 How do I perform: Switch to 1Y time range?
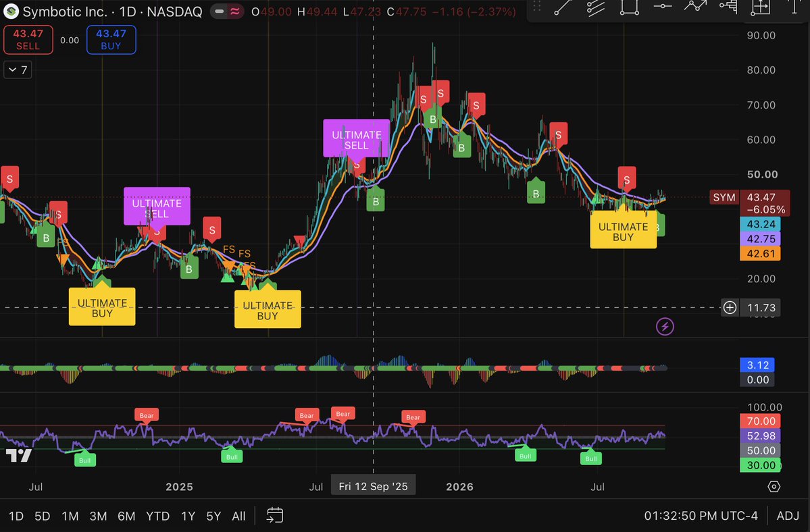(188, 516)
